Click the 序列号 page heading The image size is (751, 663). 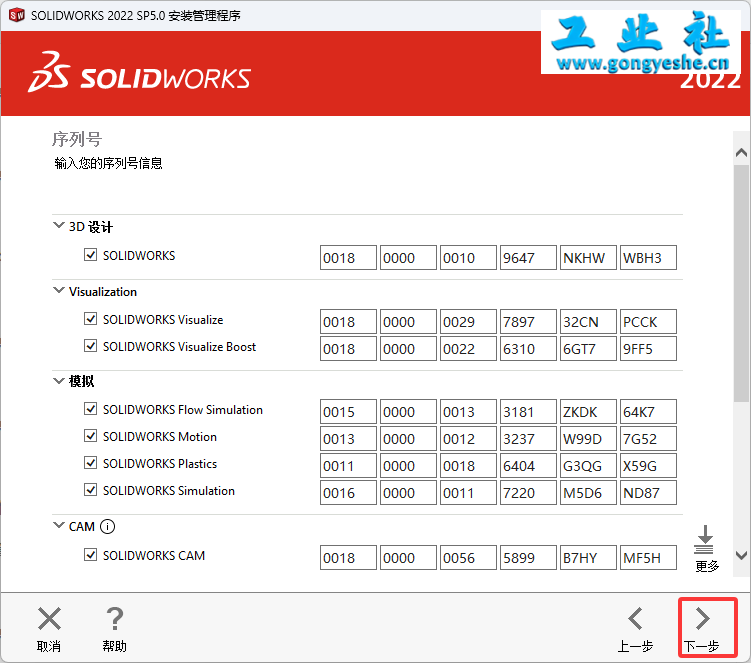77,139
